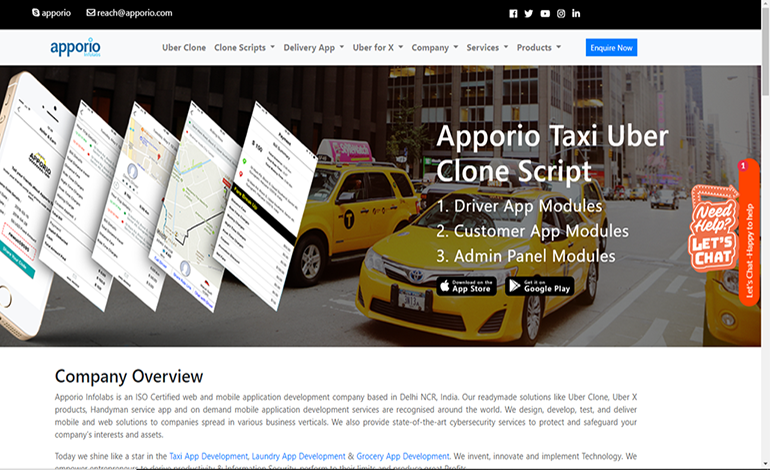Click the '3. Admin Panel Modules' text
Screen dimensions: 770x470
[526, 256]
